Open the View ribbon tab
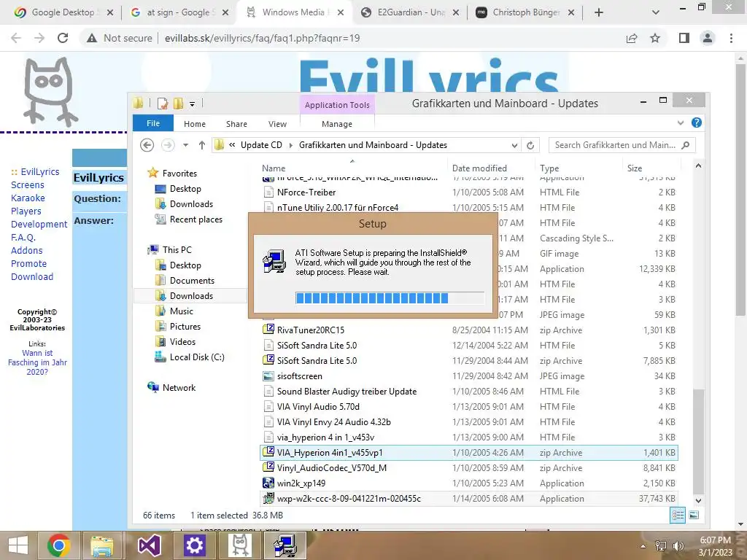747x560 pixels. click(x=277, y=124)
